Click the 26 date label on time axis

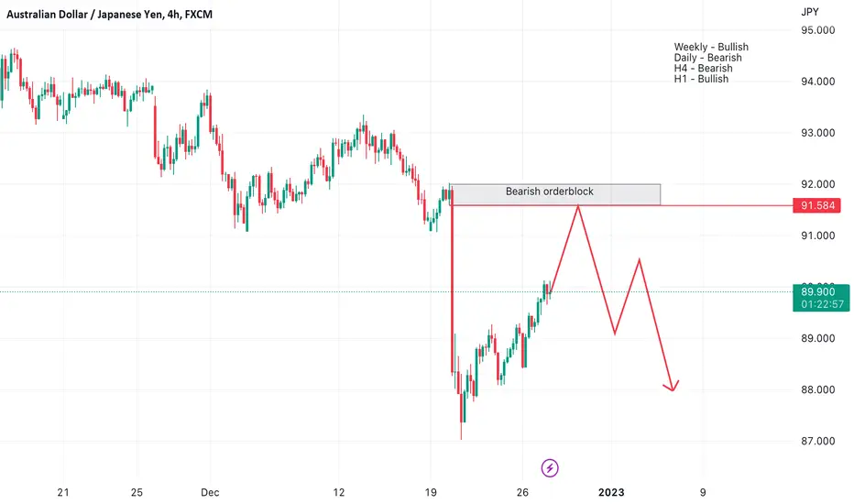click(522, 493)
